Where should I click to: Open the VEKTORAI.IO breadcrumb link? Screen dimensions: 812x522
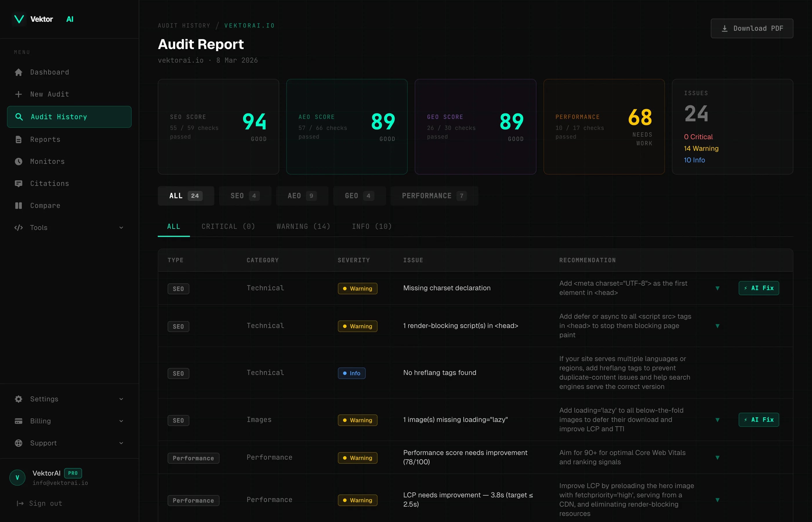coord(249,25)
